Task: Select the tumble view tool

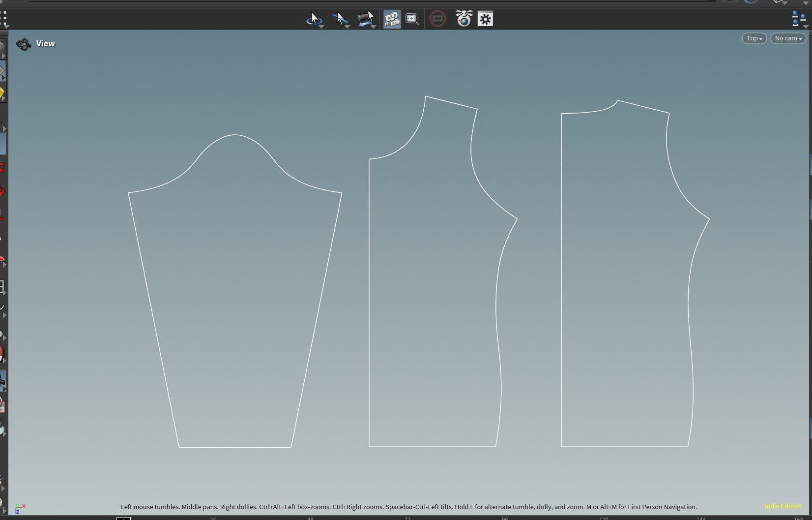Action: (x=313, y=19)
